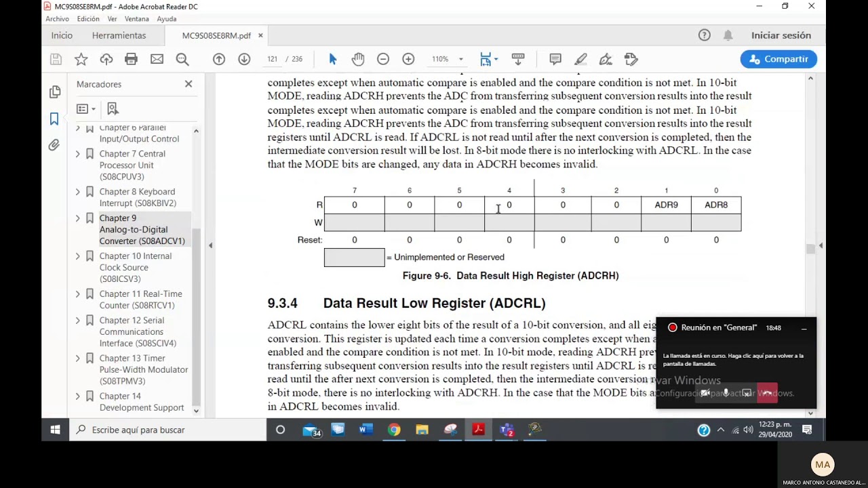
Task: Go to next page arrow
Action: pos(244,59)
